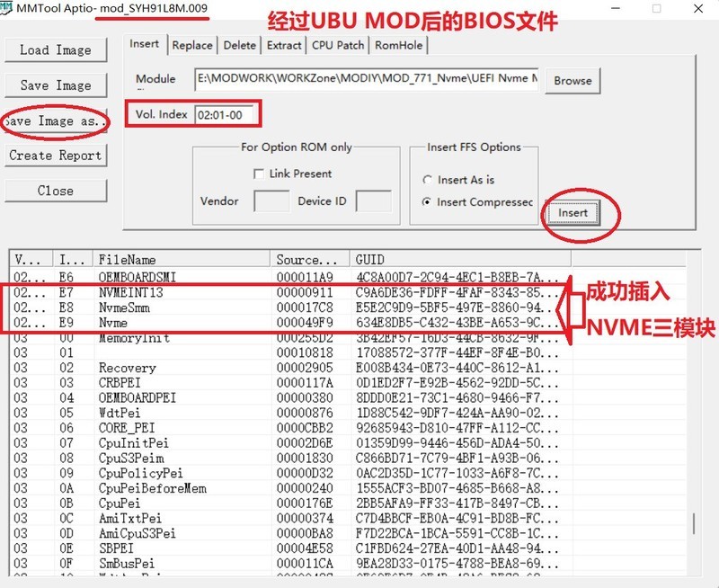The image size is (719, 588).
Task: Click inside the Vendor ID field
Action: pyautogui.click(x=271, y=201)
